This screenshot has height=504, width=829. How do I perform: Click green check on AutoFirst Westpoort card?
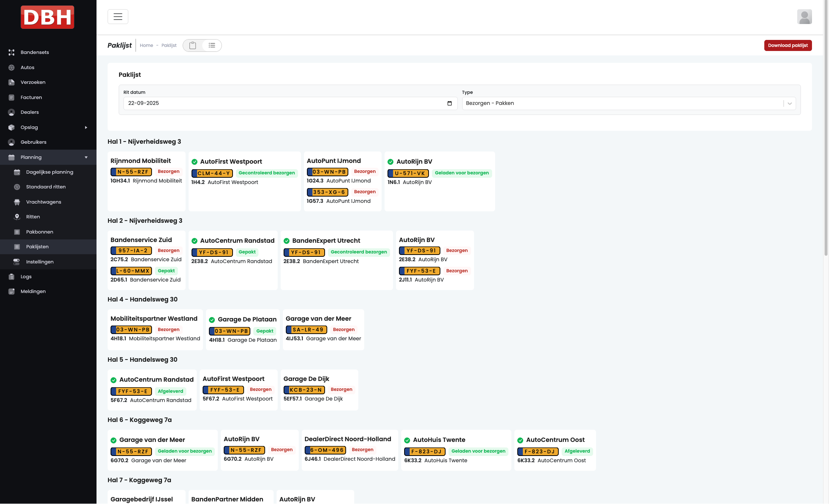point(194,162)
